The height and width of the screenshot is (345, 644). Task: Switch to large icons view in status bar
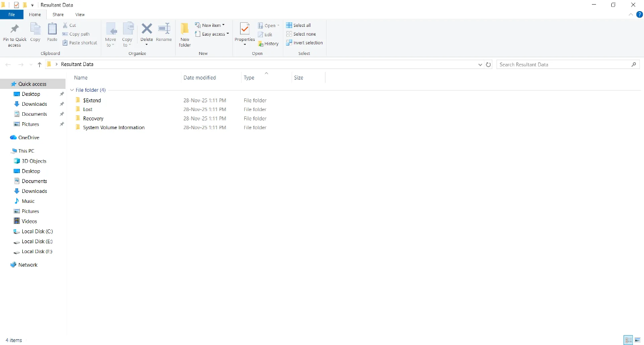coord(637,340)
